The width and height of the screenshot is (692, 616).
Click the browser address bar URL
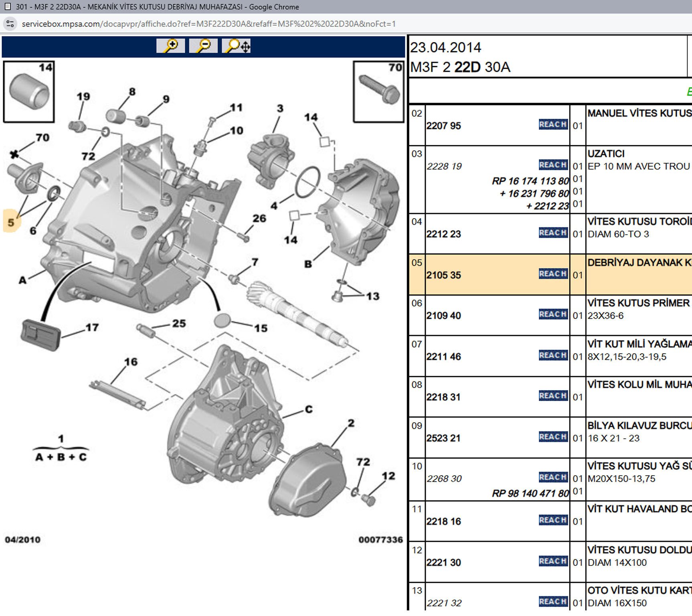(208, 24)
